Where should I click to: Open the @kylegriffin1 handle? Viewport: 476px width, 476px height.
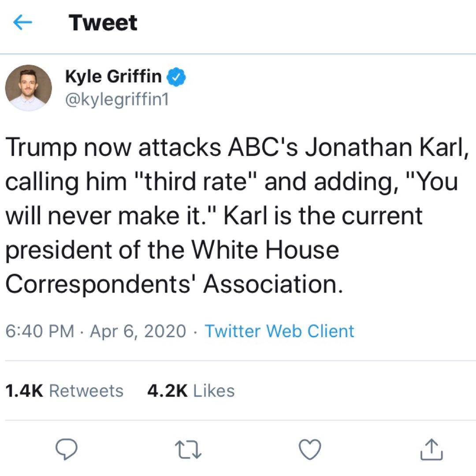tap(116, 100)
